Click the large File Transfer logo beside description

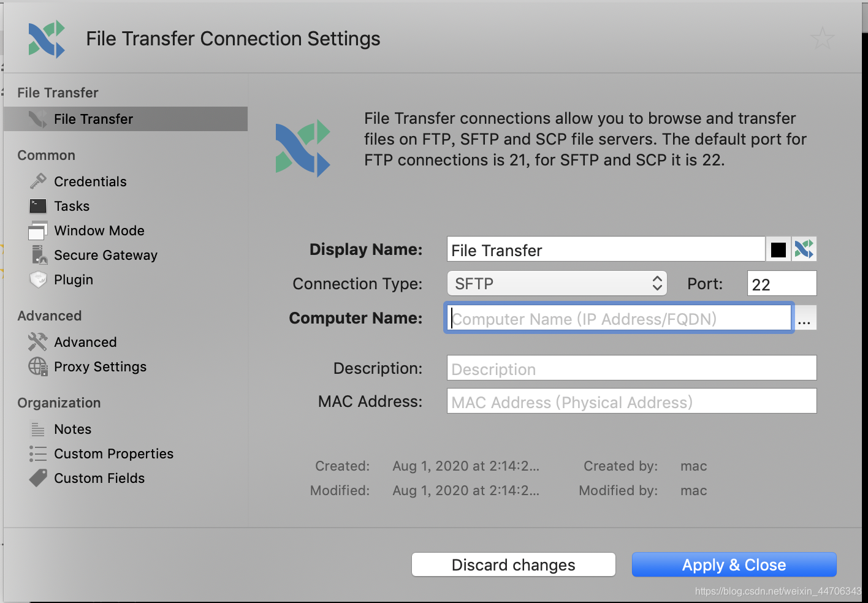pos(303,149)
